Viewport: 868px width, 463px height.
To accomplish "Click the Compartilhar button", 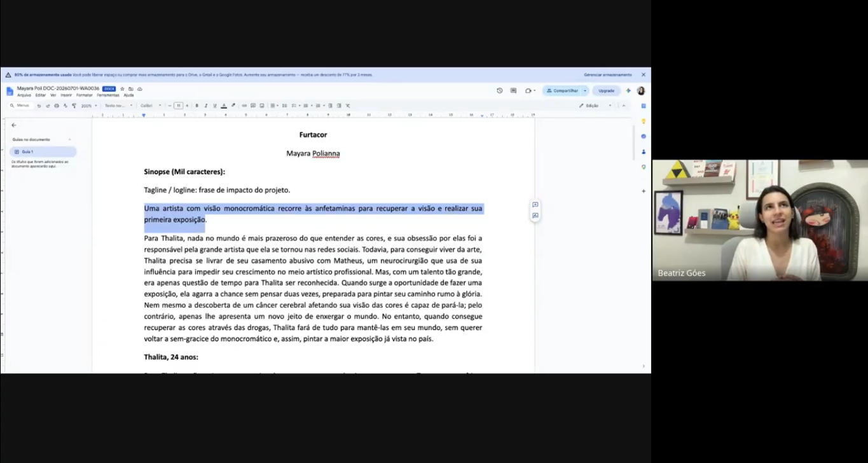I will click(x=562, y=91).
